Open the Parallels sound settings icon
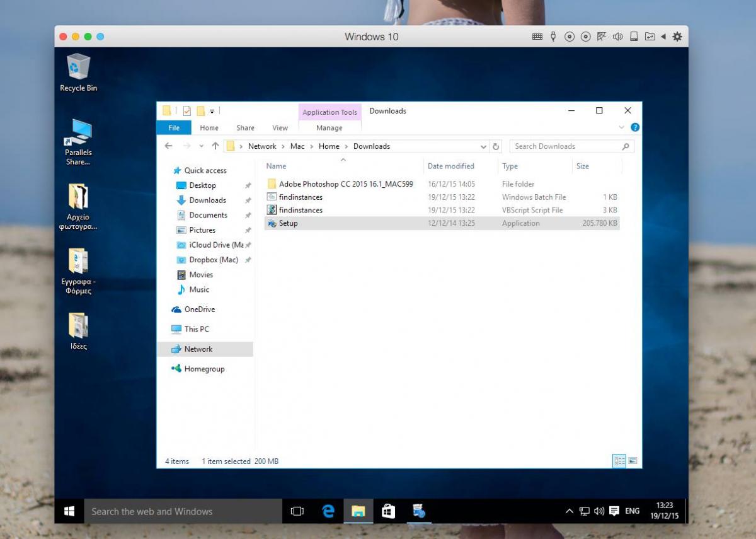 point(618,37)
